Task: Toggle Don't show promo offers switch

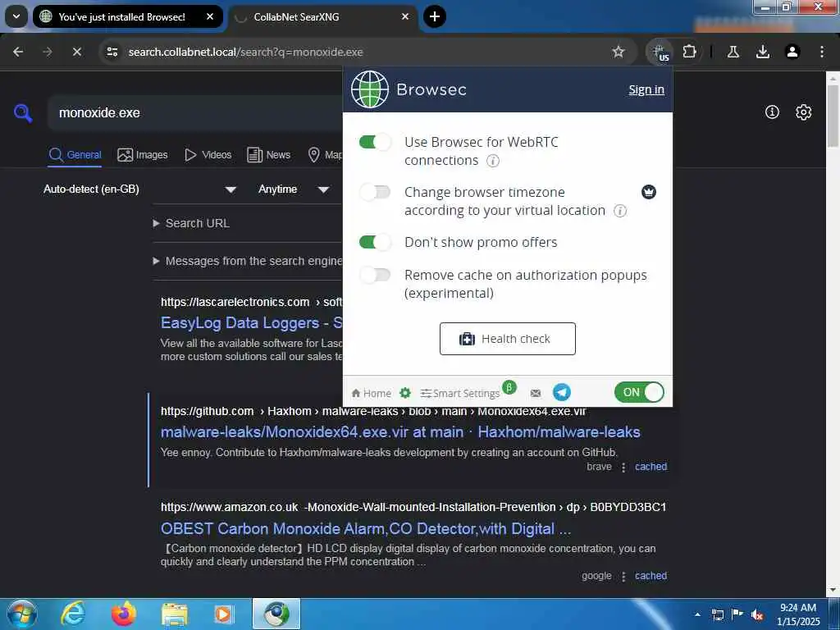Action: click(x=375, y=242)
